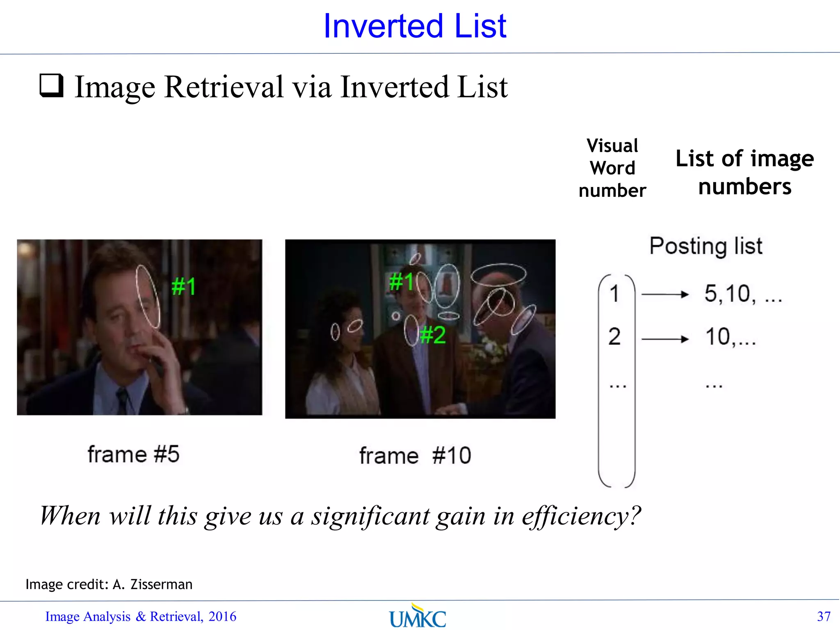Screen dimensions: 840x630
Task: Click the 'List of image numbers' heading
Action: [744, 172]
